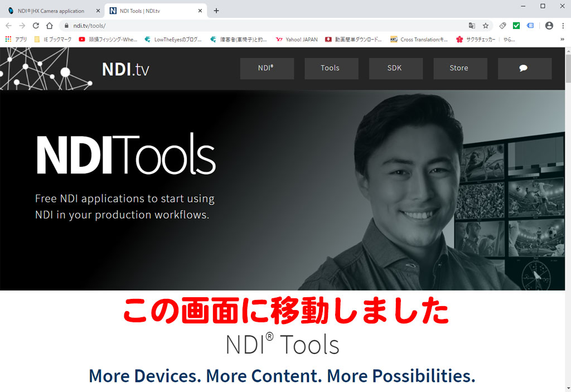Go to the browser home page icon
This screenshot has height=392, width=571.
coord(49,26)
